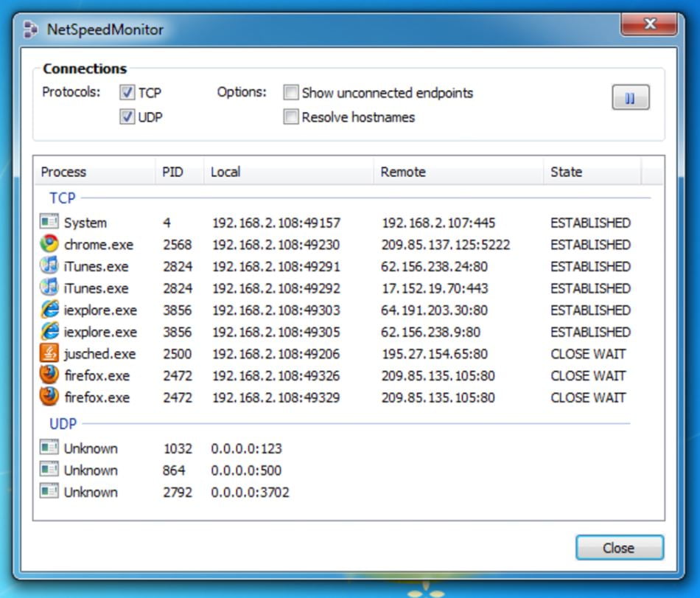Select jusched.exe process name
This screenshot has width=700, height=598.
pyautogui.click(x=100, y=354)
